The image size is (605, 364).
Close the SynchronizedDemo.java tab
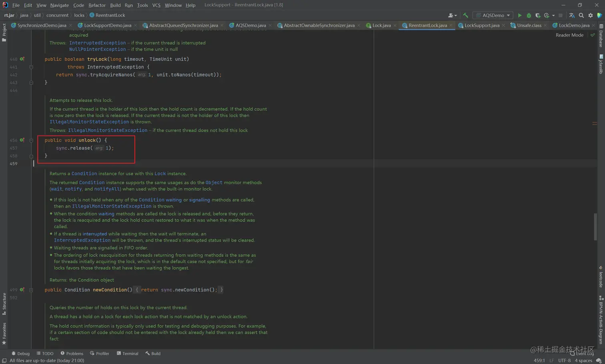pos(70,26)
